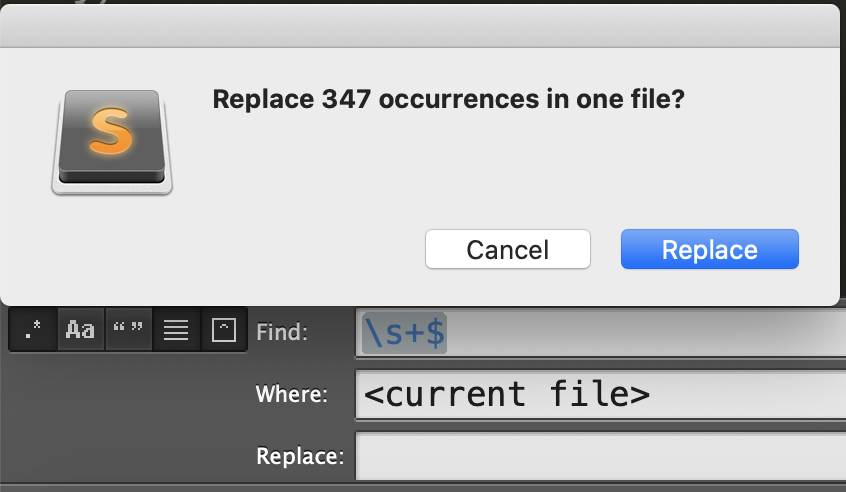Viewport: 846px width, 492px height.
Task: Toggle the regular expression option button
Action: pyautogui.click(x=33, y=330)
